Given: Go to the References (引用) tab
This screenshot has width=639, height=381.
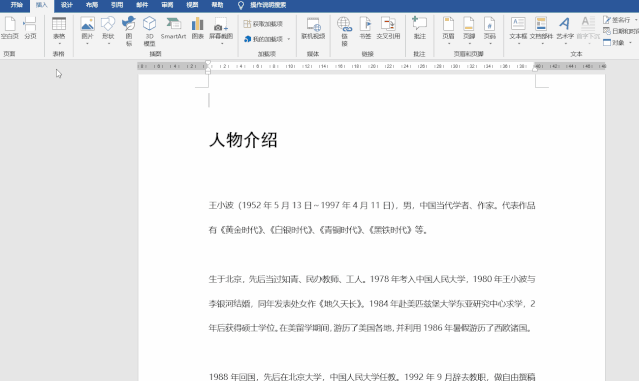Looking at the screenshot, I should click(117, 5).
